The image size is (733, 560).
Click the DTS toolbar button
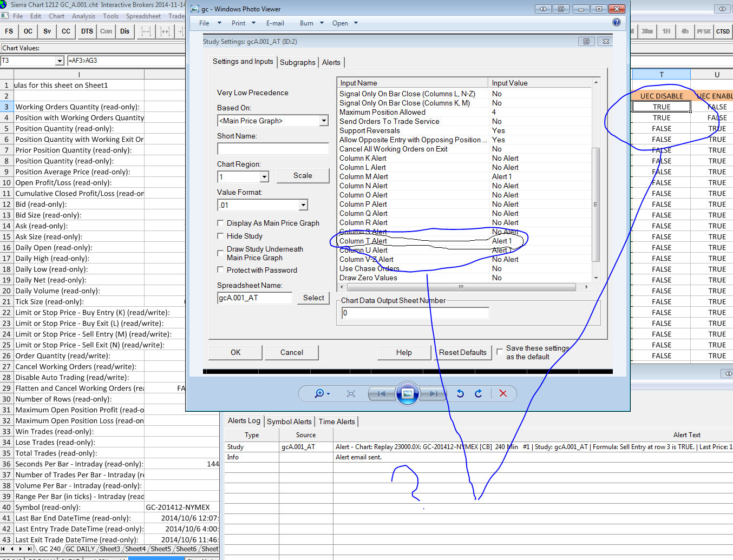tap(87, 31)
